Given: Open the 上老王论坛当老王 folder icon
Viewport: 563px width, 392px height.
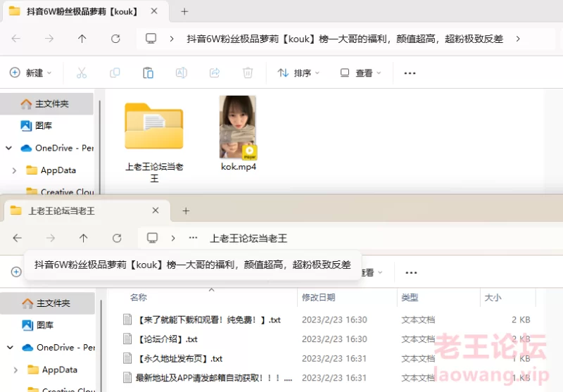Looking at the screenshot, I should [153, 127].
